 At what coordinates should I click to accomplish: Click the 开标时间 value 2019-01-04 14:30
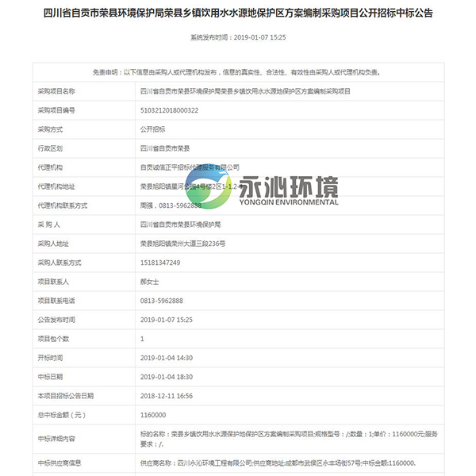click(x=167, y=358)
